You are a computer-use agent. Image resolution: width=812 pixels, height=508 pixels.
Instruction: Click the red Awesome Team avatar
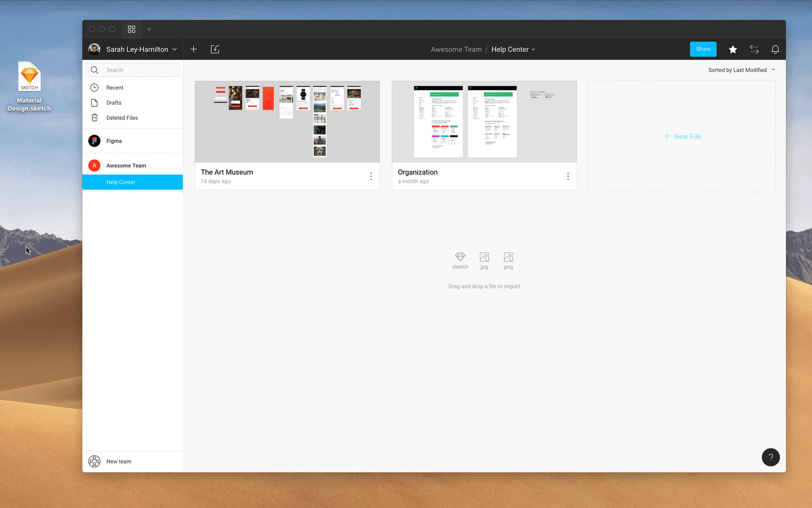pyautogui.click(x=95, y=165)
